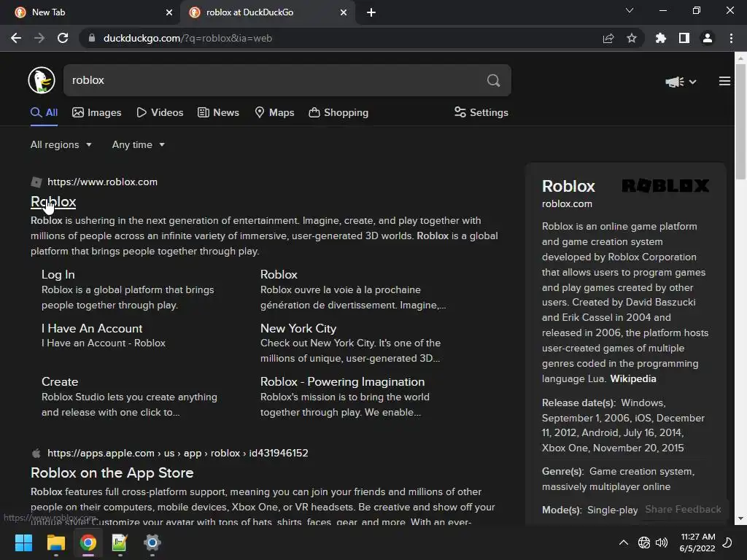The width and height of the screenshot is (747, 560).
Task: Open the hamburger side menu
Action: 724,82
